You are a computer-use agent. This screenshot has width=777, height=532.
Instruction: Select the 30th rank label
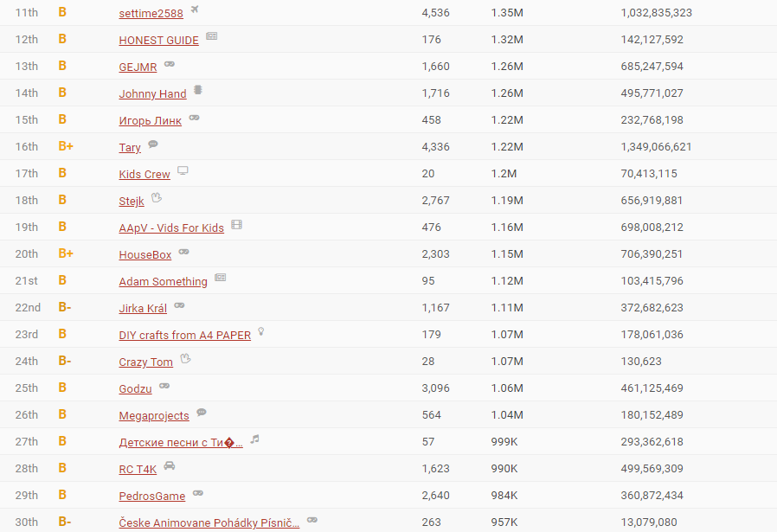click(27, 522)
